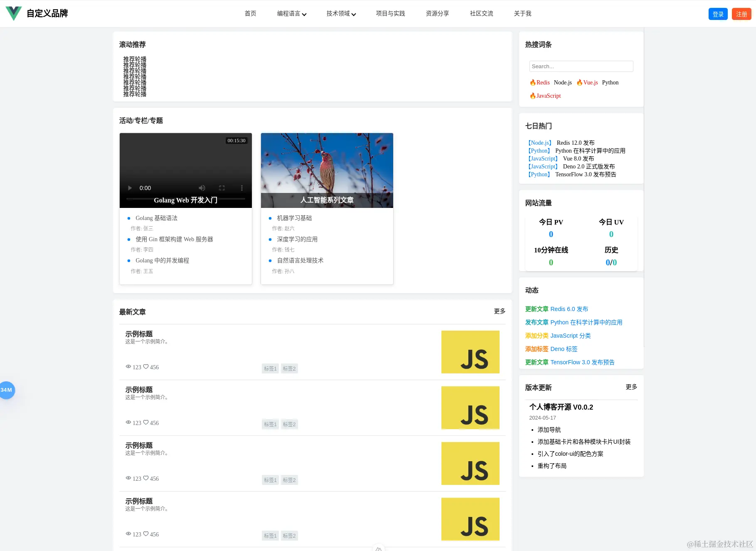Open the Vue 8.0 发布 hot article
This screenshot has width=756, height=551.
pos(579,158)
